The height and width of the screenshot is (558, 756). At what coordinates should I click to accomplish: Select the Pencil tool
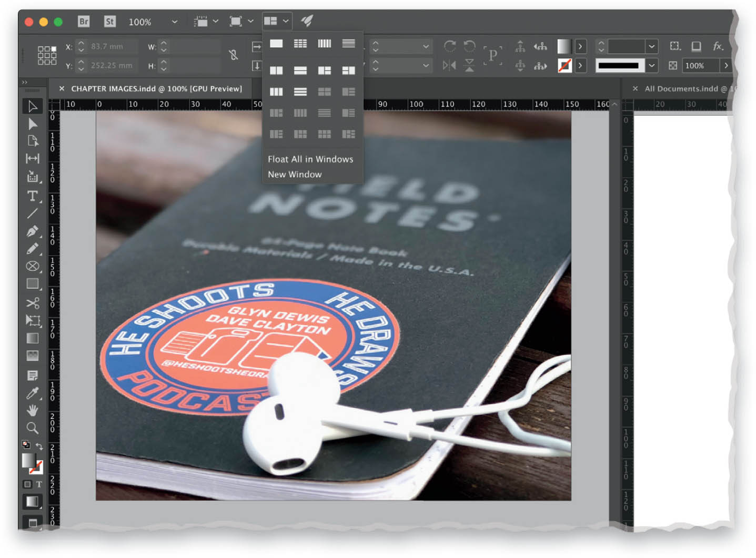(33, 249)
